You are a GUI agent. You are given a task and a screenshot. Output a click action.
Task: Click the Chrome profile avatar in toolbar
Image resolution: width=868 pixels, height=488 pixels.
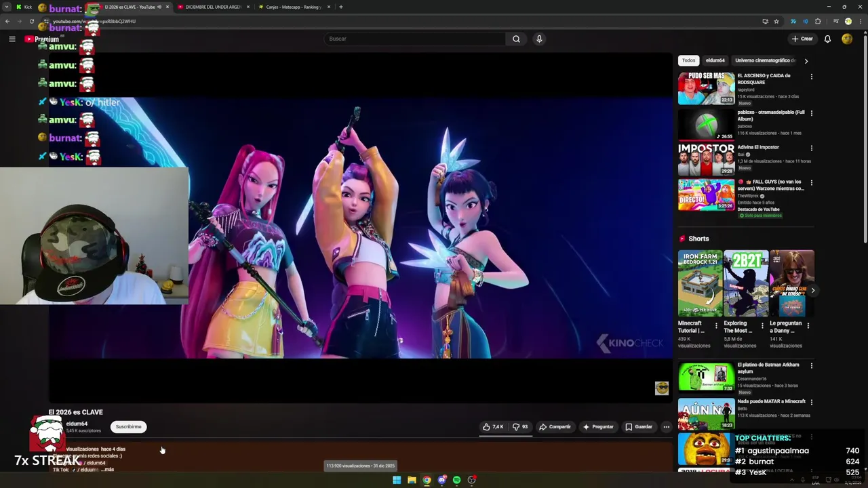click(x=848, y=21)
